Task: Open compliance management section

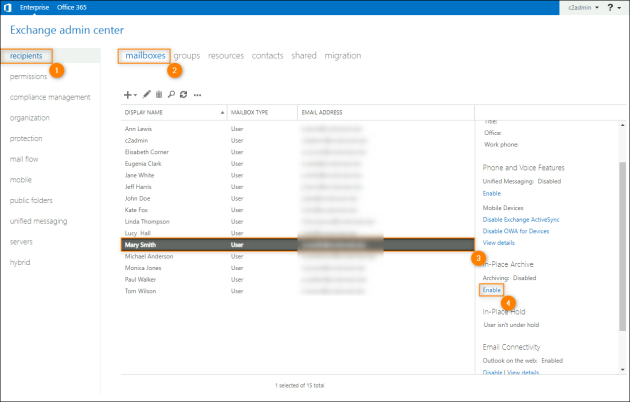Action: [x=50, y=97]
